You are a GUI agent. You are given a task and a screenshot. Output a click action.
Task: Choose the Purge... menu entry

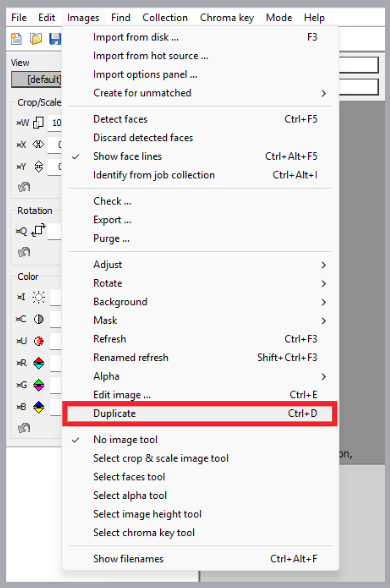point(200,238)
